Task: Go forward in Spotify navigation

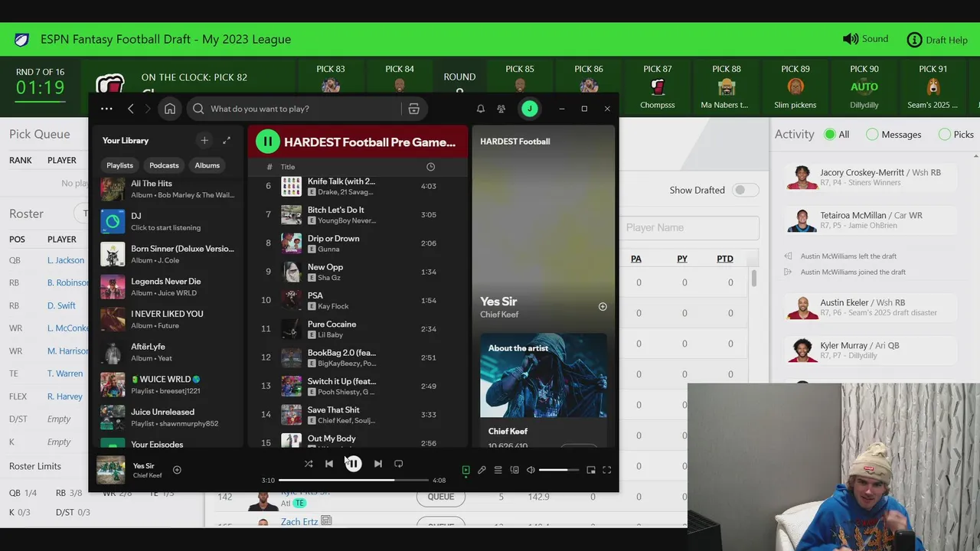Action: [x=149, y=109]
